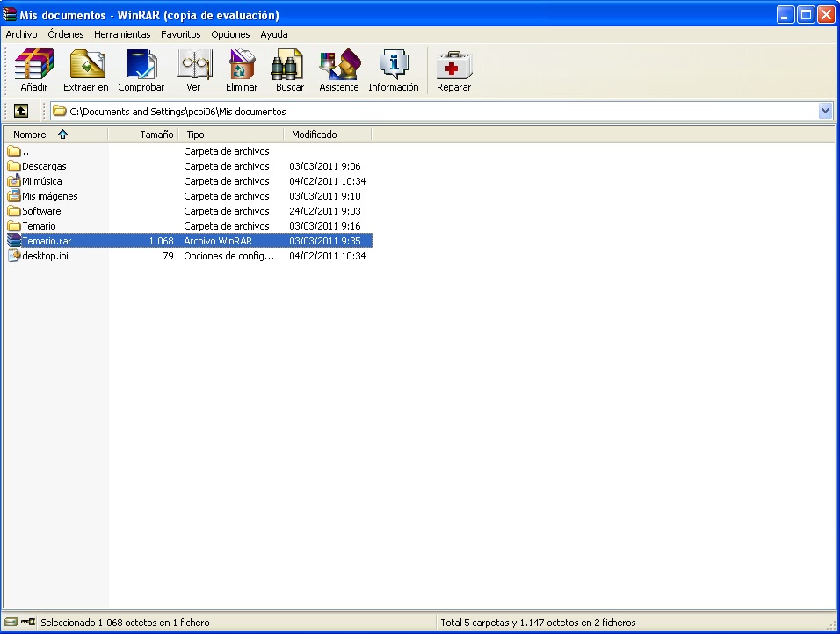The height and width of the screenshot is (634, 840).
Task: Open the Opciones menu
Action: [x=230, y=34]
